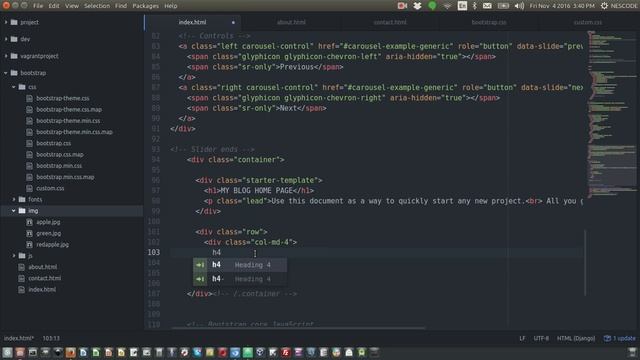Open the Find menu
640x360 pixels.
click(x=121, y=6)
